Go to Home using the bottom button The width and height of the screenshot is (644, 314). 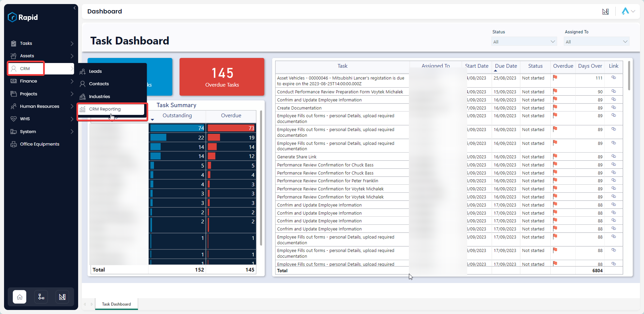click(20, 297)
